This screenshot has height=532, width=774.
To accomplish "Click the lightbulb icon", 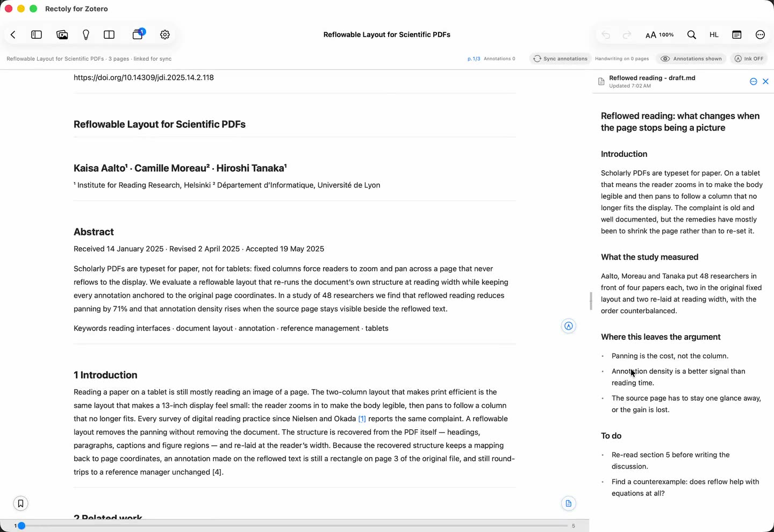I will (x=86, y=34).
